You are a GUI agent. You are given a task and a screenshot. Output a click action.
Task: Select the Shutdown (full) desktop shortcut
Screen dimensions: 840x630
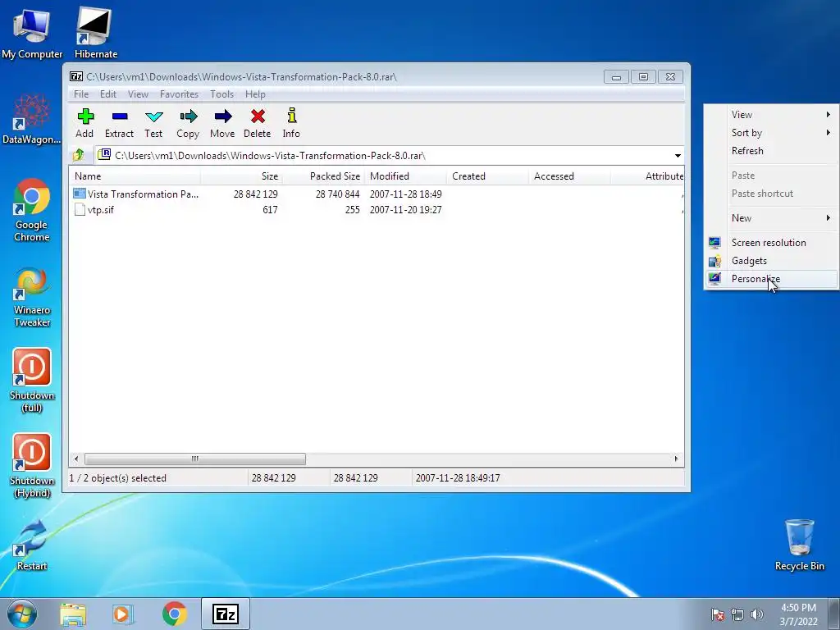pos(32,381)
